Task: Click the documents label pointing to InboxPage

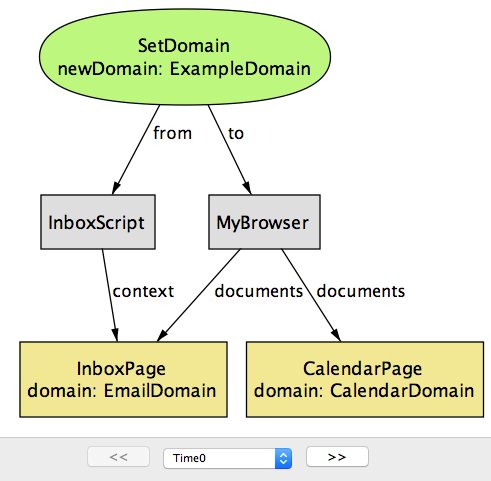Action: 259,291
